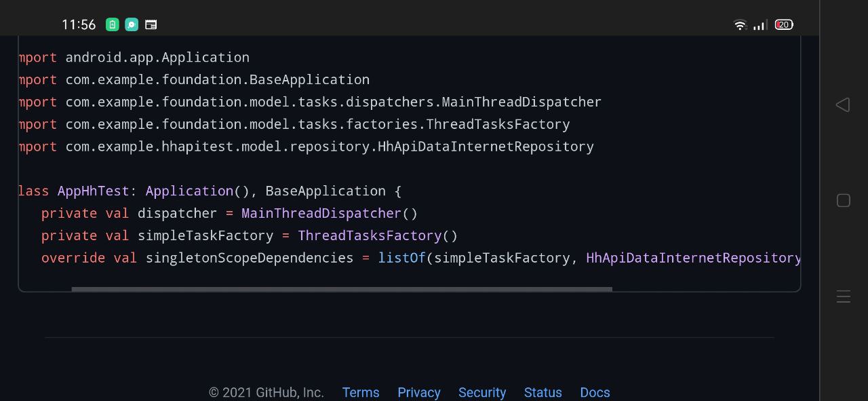
Task: Click the AppHhTest class name
Action: 94,191
